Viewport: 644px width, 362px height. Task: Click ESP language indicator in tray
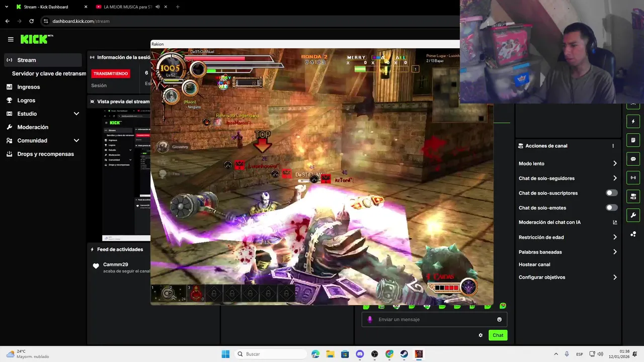click(580, 354)
